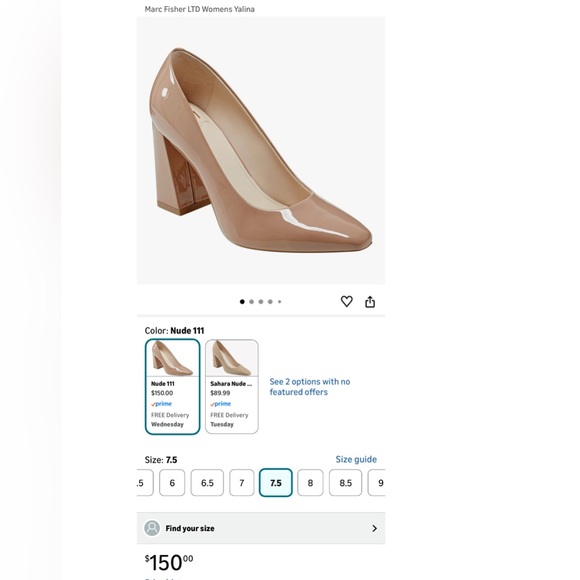This screenshot has height=580, width=580.
Task: See 2 options with no featured offers
Action: pos(310,387)
